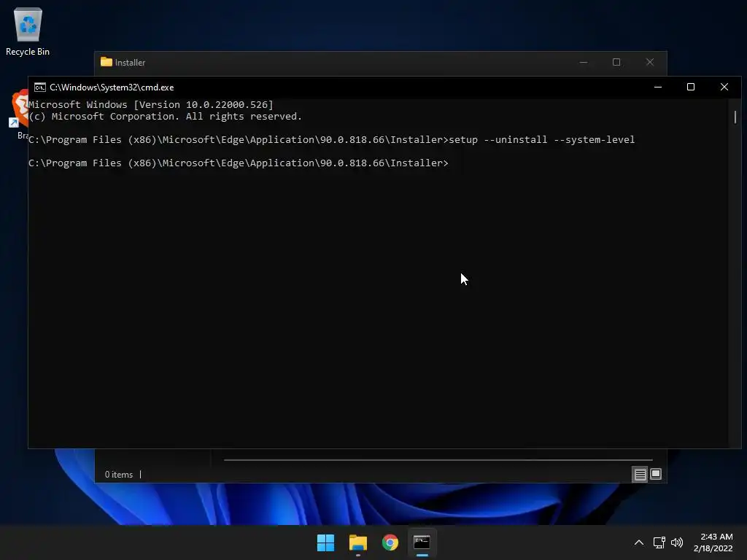Minimize the cmd.exe window
This screenshot has height=560, width=747.
tap(658, 87)
